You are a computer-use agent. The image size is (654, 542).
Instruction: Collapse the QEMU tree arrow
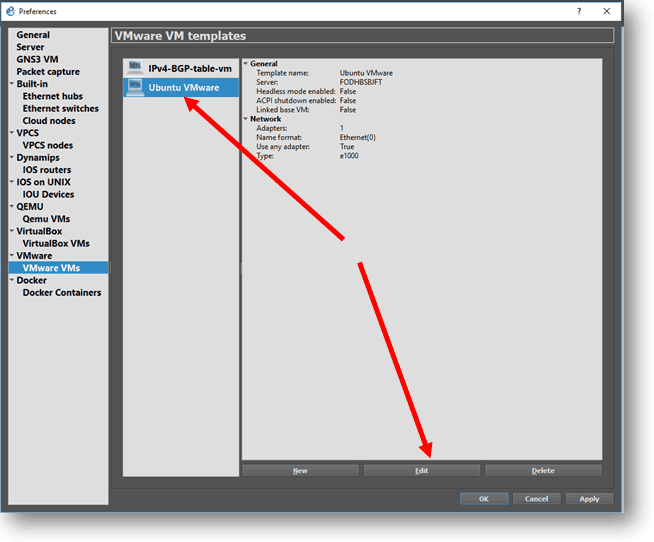[12, 207]
